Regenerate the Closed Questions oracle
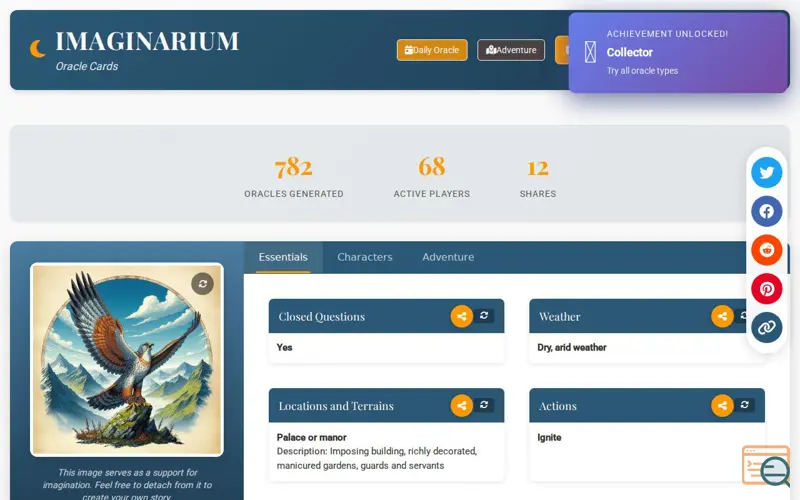The height and width of the screenshot is (500, 800). pos(484,315)
